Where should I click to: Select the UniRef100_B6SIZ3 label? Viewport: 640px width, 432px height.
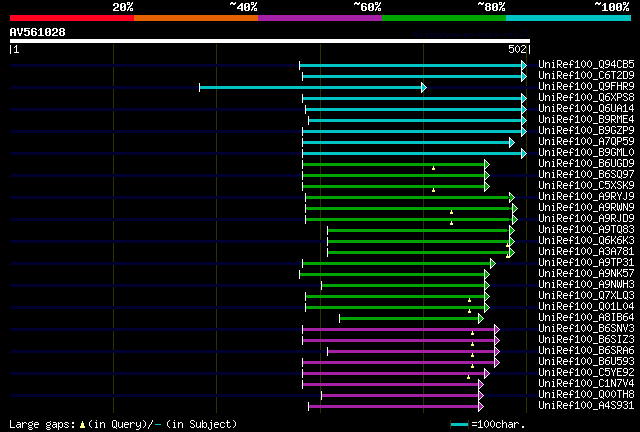click(x=586, y=340)
